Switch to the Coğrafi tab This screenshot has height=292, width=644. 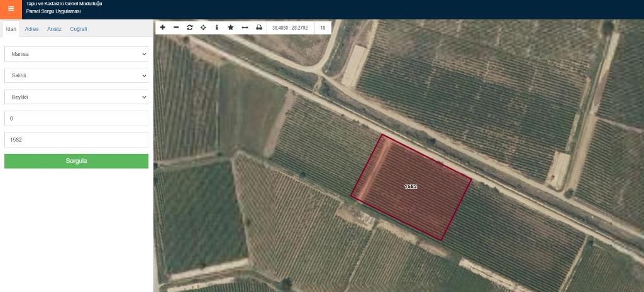pyautogui.click(x=79, y=30)
